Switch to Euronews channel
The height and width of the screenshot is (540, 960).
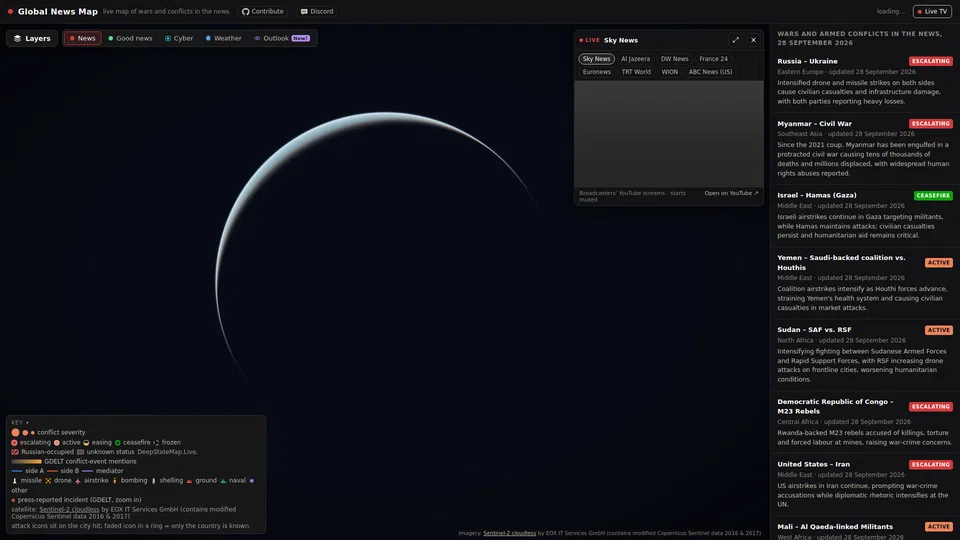pos(596,72)
